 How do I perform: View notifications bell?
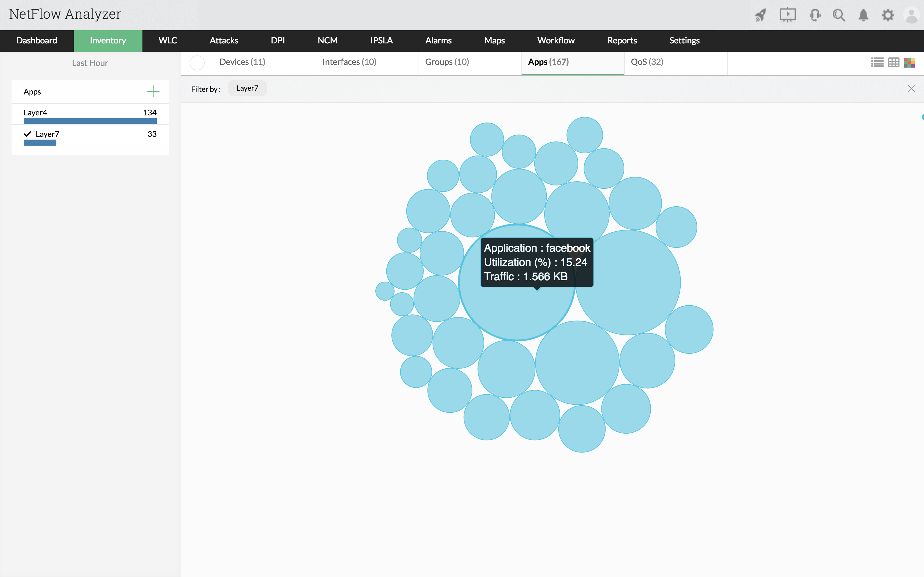864,15
